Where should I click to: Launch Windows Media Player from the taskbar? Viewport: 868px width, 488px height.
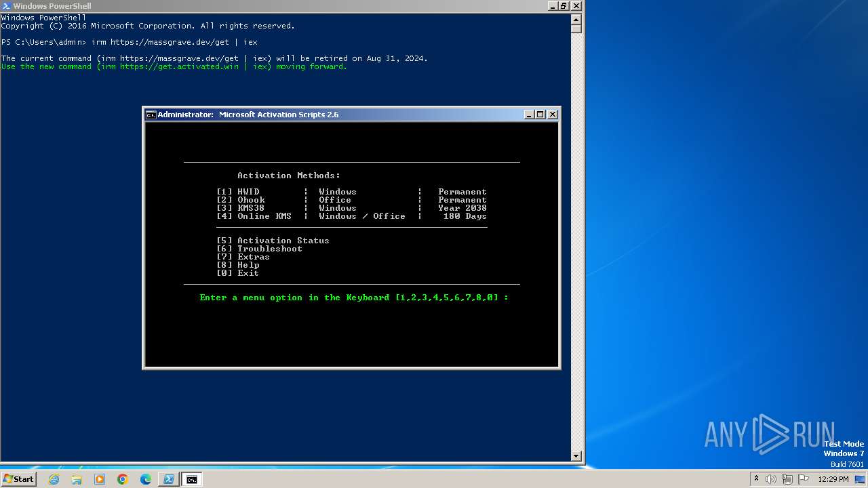[100, 479]
